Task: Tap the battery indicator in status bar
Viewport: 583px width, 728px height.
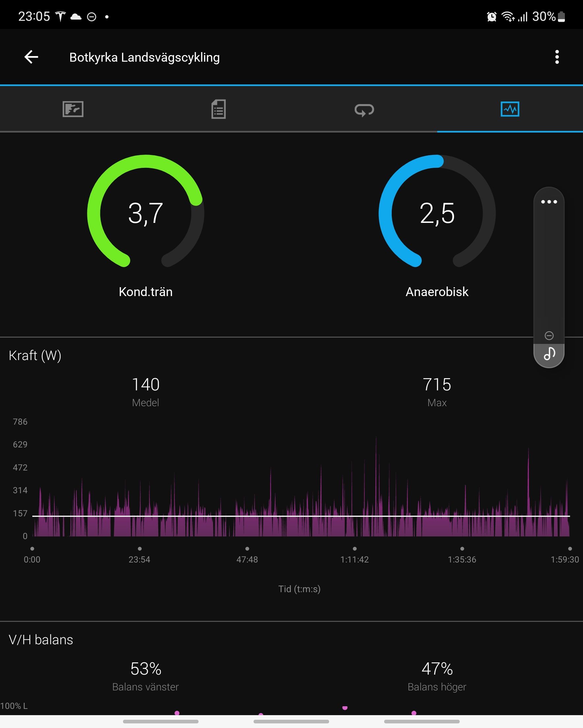Action: coord(561,16)
